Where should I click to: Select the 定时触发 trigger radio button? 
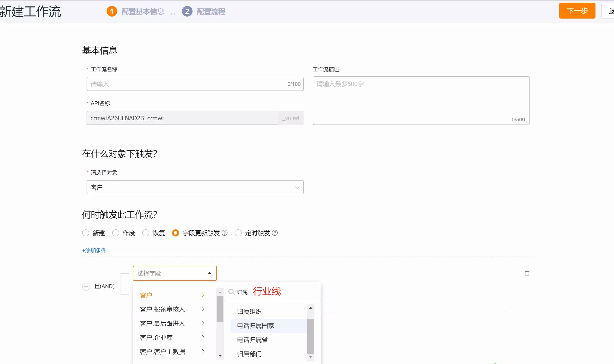(238, 233)
